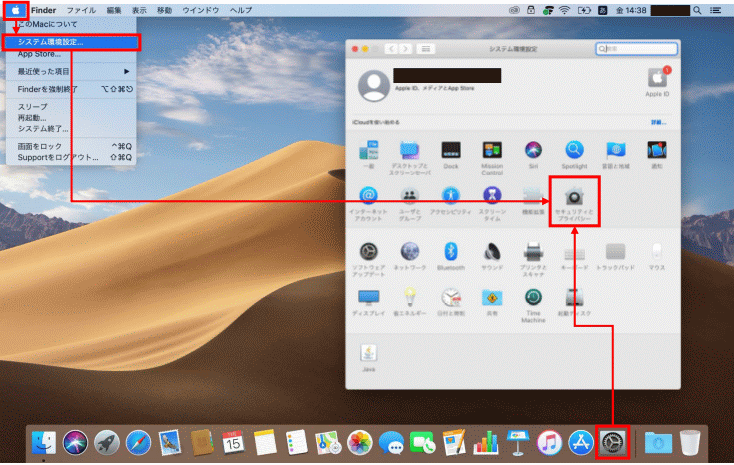Click the show-all grid button in toolbar
The image size is (734, 465).
click(428, 48)
